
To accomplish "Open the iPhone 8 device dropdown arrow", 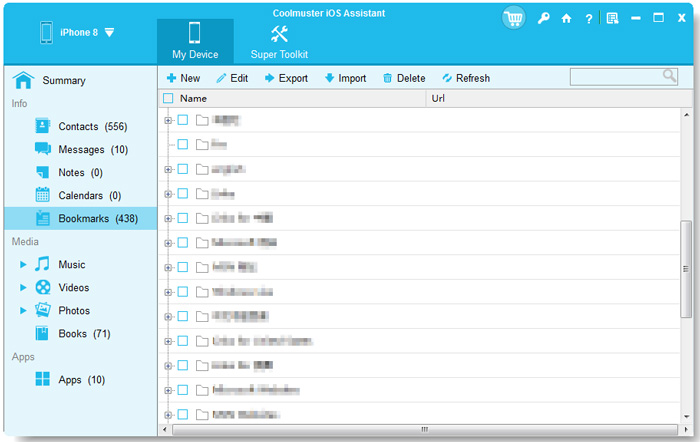I will coord(109,33).
